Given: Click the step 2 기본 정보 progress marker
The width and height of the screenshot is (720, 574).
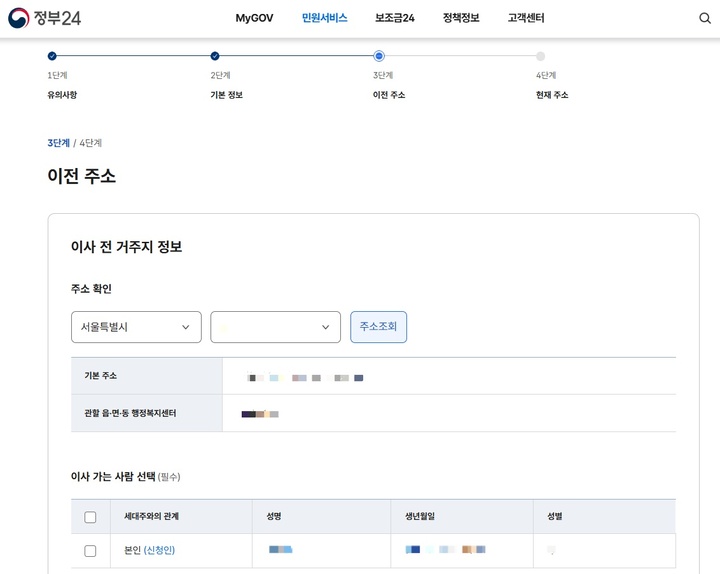Looking at the screenshot, I should 215,56.
